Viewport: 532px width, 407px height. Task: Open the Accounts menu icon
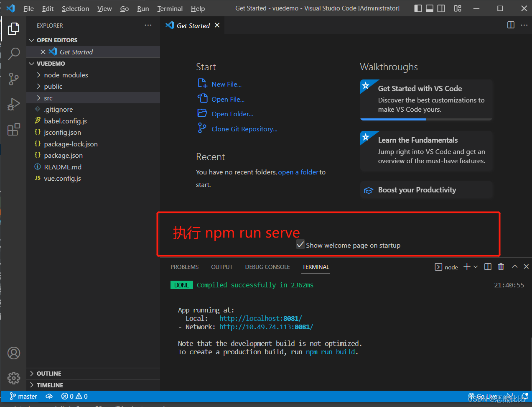tap(14, 353)
